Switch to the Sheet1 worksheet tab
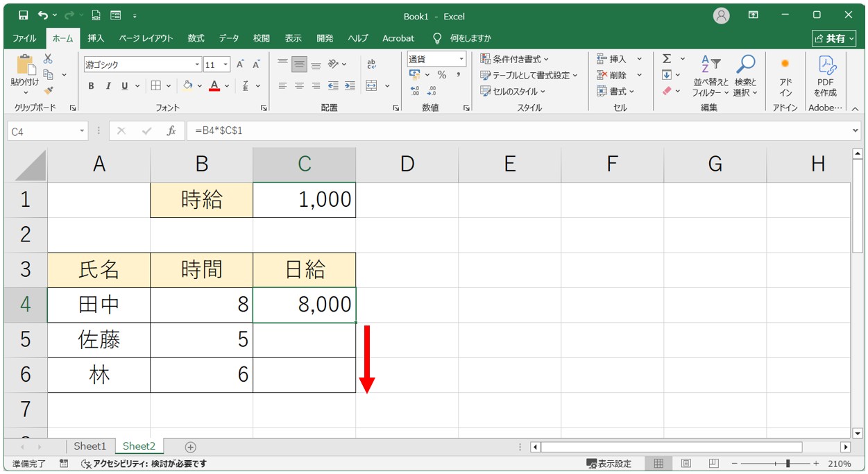The height and width of the screenshot is (474, 868). click(90, 446)
